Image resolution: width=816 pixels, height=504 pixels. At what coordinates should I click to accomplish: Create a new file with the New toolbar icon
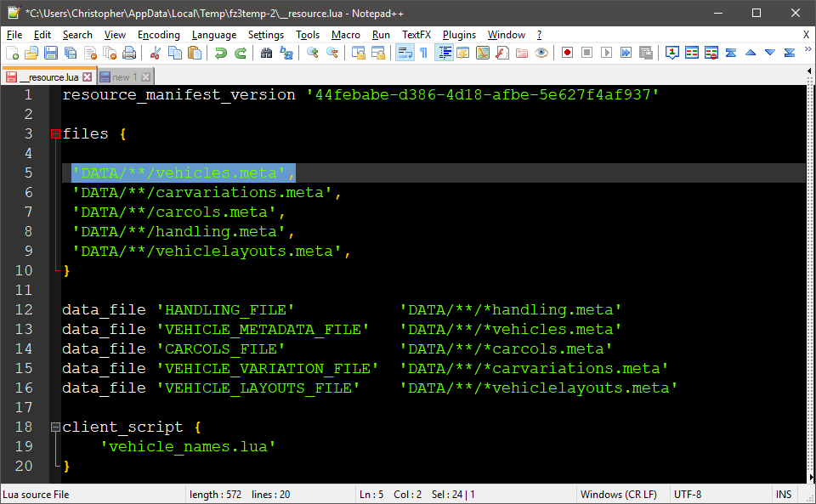point(12,53)
